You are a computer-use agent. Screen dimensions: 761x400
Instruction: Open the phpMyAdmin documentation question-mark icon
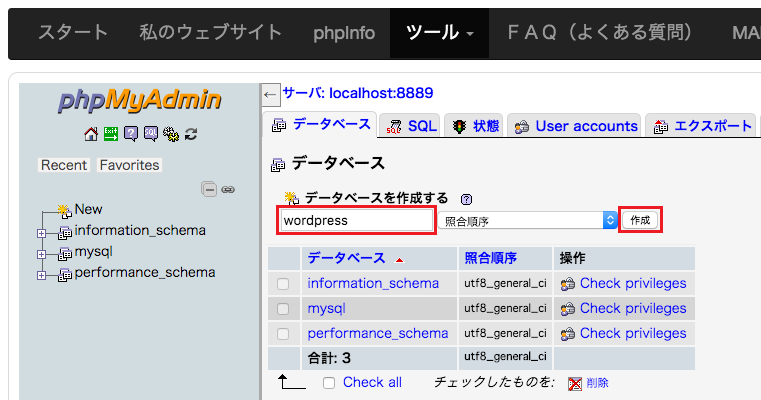(131, 134)
